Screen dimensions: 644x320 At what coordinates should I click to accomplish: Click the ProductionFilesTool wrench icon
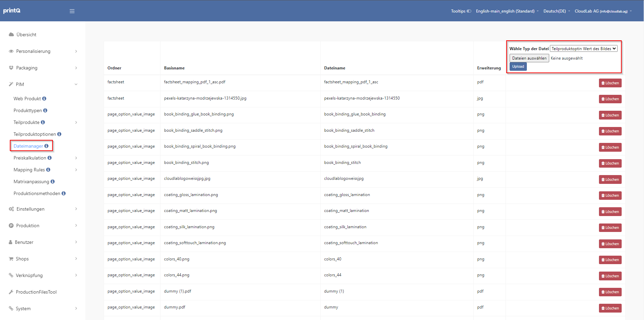coord(11,292)
